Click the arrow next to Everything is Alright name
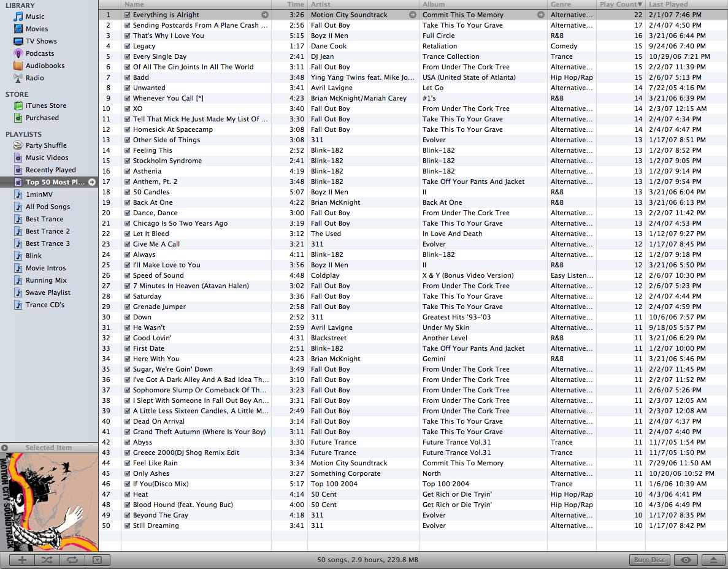This screenshot has height=569, width=728. click(x=264, y=15)
